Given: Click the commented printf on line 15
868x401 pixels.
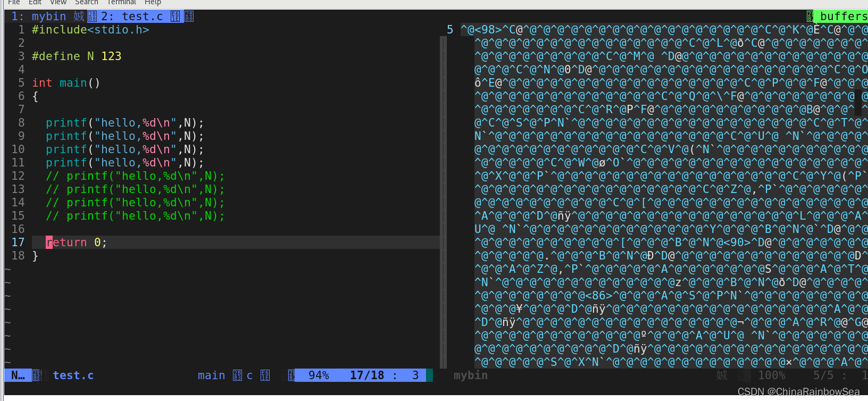Looking at the screenshot, I should (135, 216).
